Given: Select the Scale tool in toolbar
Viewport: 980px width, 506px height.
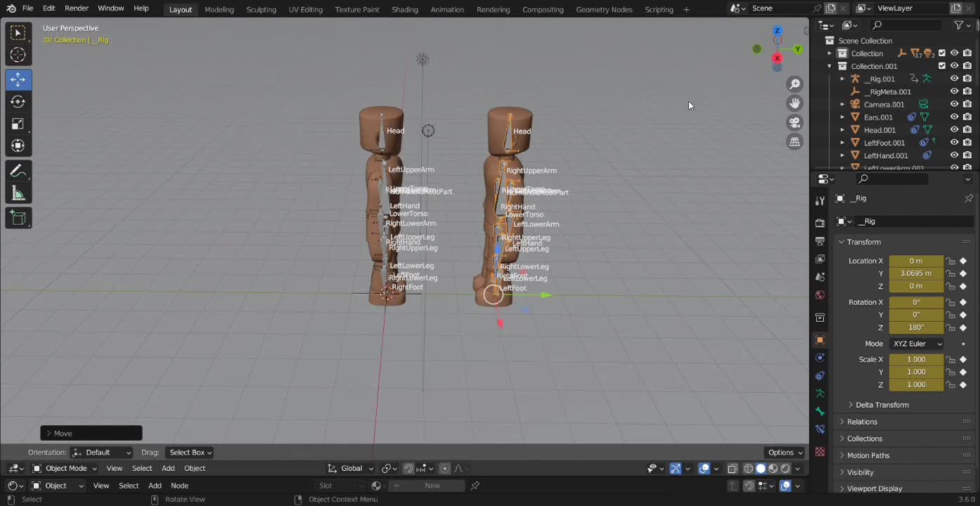Looking at the screenshot, I should coord(18,124).
